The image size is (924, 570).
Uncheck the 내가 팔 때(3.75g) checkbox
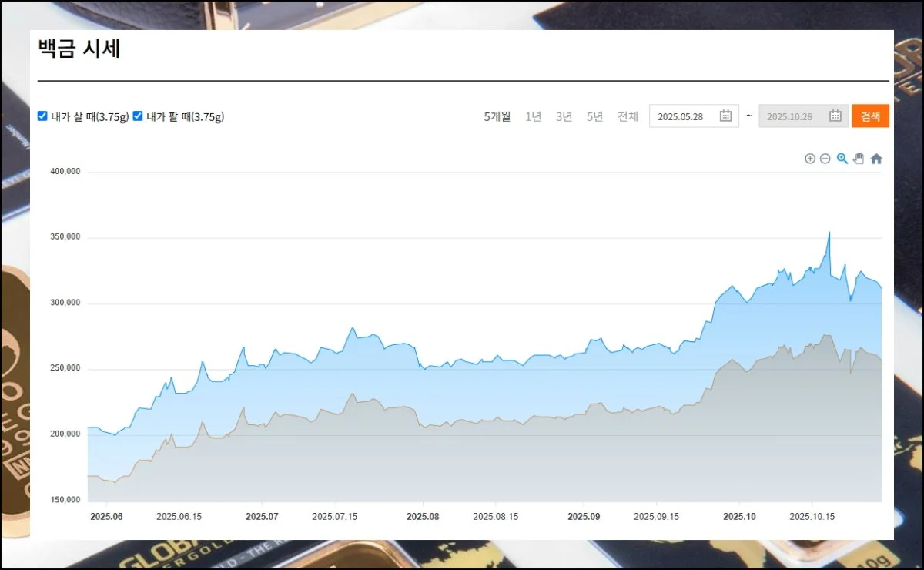pyautogui.click(x=138, y=116)
